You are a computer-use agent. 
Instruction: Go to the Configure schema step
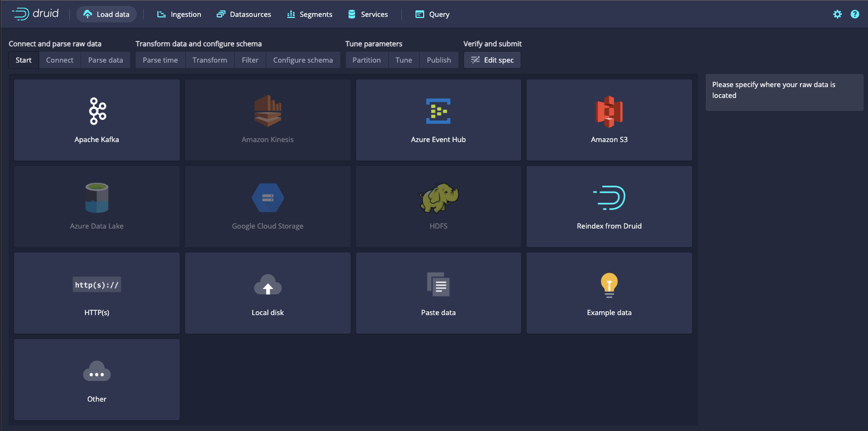click(303, 60)
